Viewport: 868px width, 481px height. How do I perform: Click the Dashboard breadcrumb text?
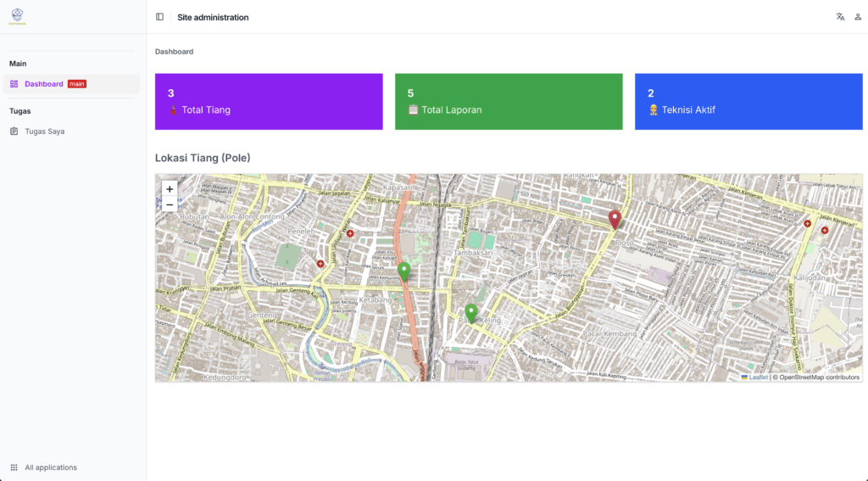(174, 52)
